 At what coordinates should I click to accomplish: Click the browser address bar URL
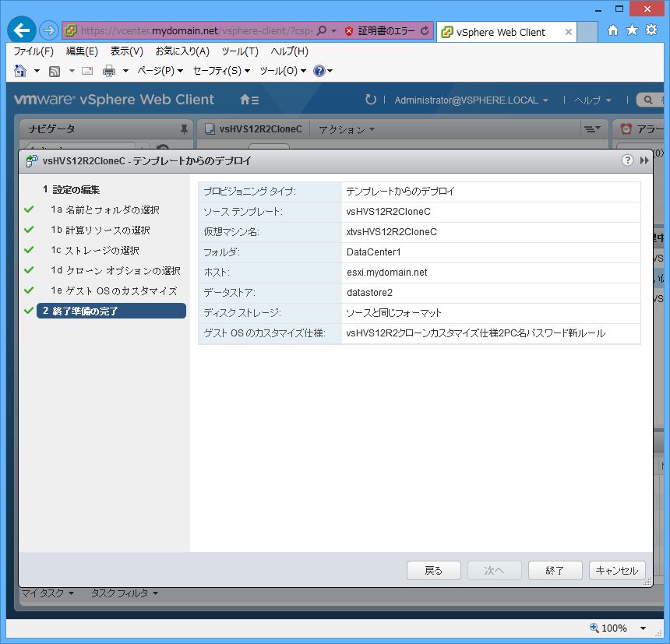196,30
